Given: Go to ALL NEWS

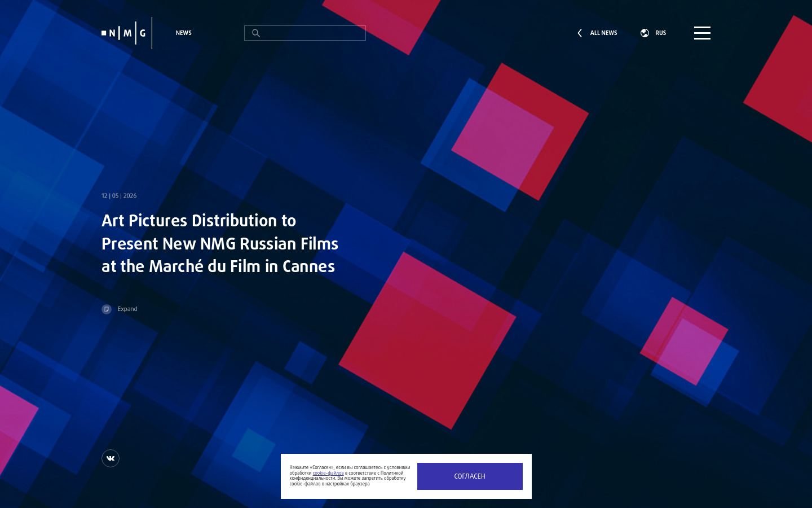Looking at the screenshot, I should (603, 33).
